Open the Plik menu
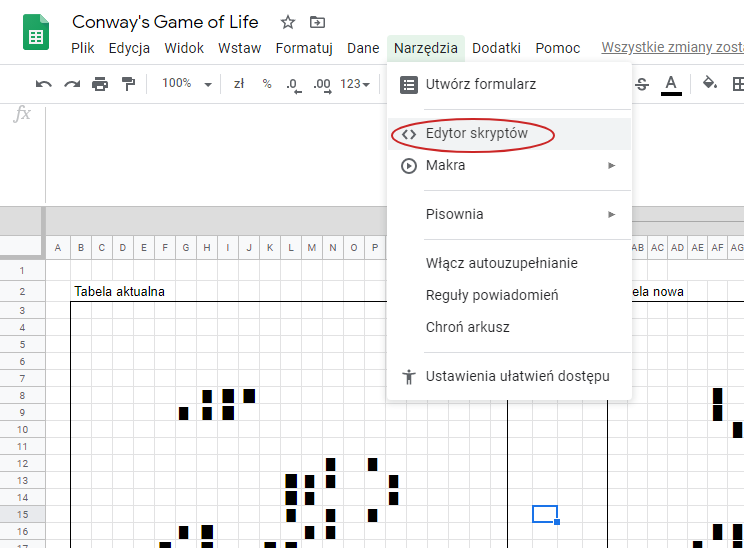The height and width of the screenshot is (548, 744). pos(83,48)
